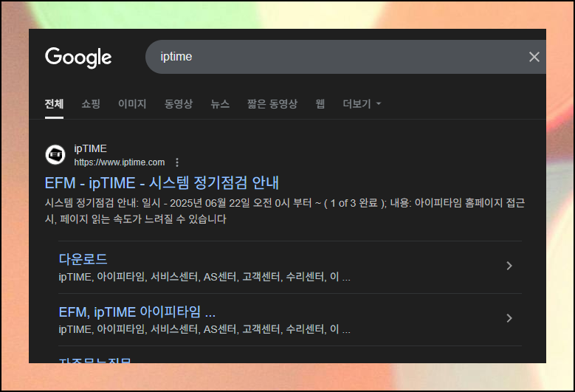Open the 뉴스 tab
The width and height of the screenshot is (575, 392).
(x=220, y=104)
